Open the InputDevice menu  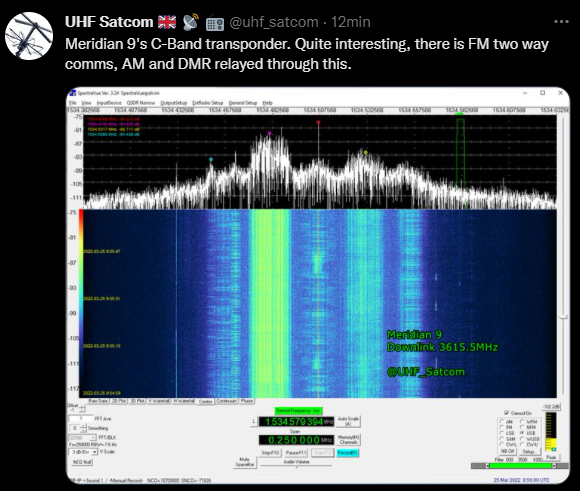(109, 103)
